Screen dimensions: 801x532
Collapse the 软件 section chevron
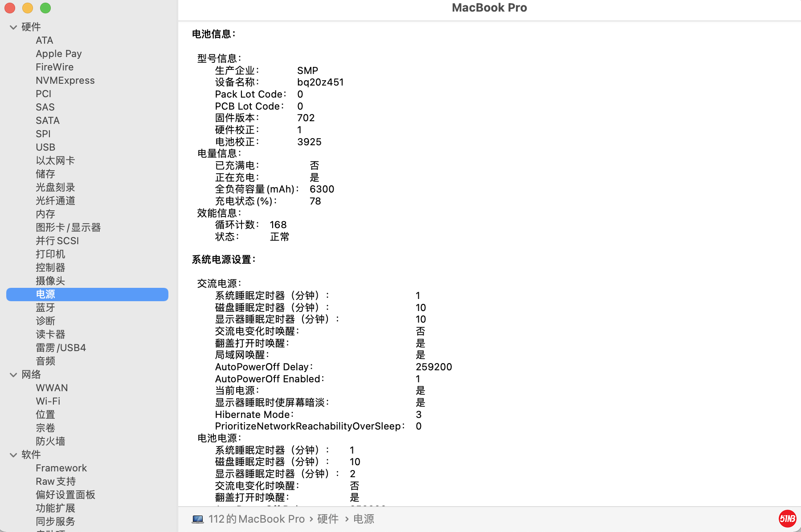point(13,455)
